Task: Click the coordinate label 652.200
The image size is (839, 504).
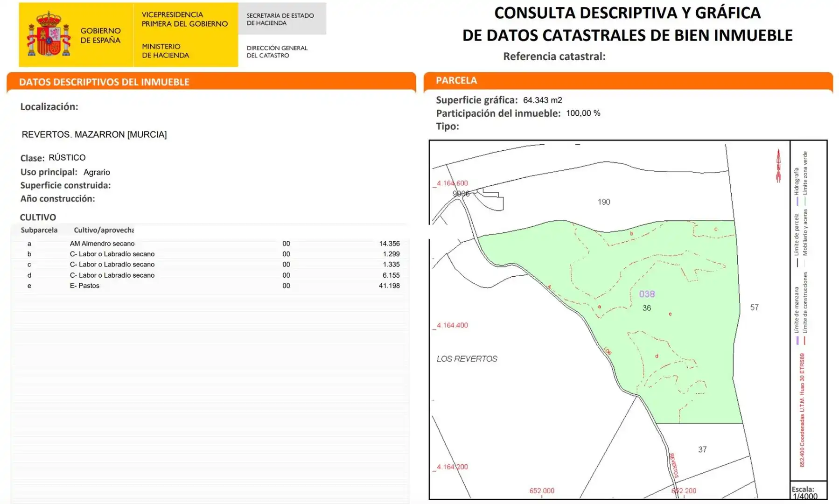Action: [684, 491]
